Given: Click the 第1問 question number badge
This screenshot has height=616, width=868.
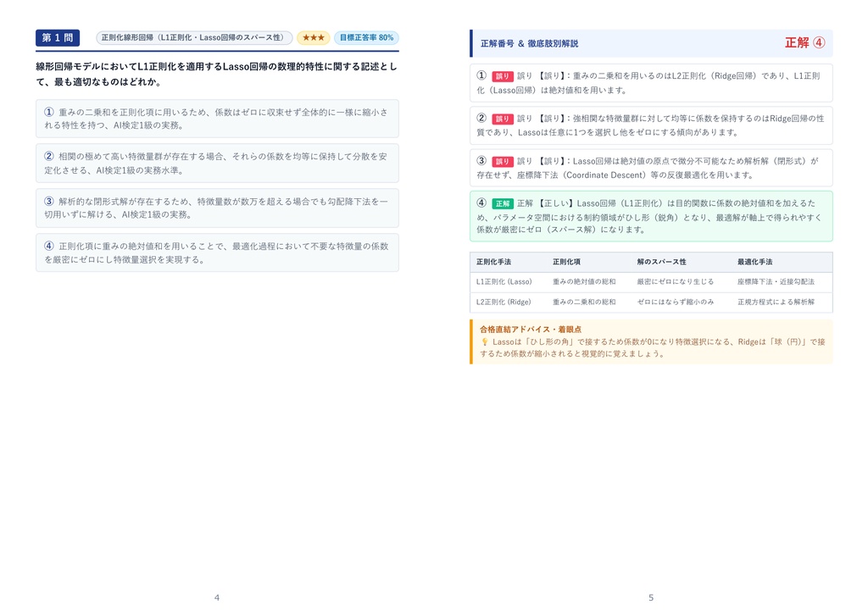Looking at the screenshot, I should point(58,37).
